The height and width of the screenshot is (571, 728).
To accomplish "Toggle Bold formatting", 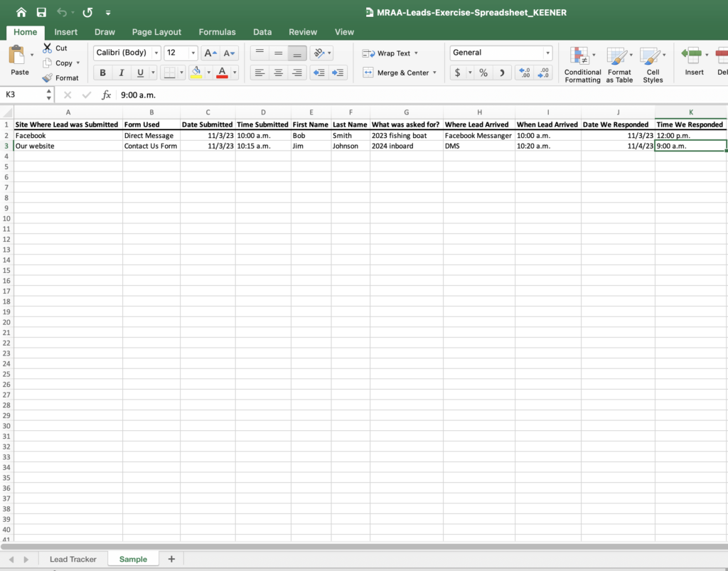I will [102, 73].
